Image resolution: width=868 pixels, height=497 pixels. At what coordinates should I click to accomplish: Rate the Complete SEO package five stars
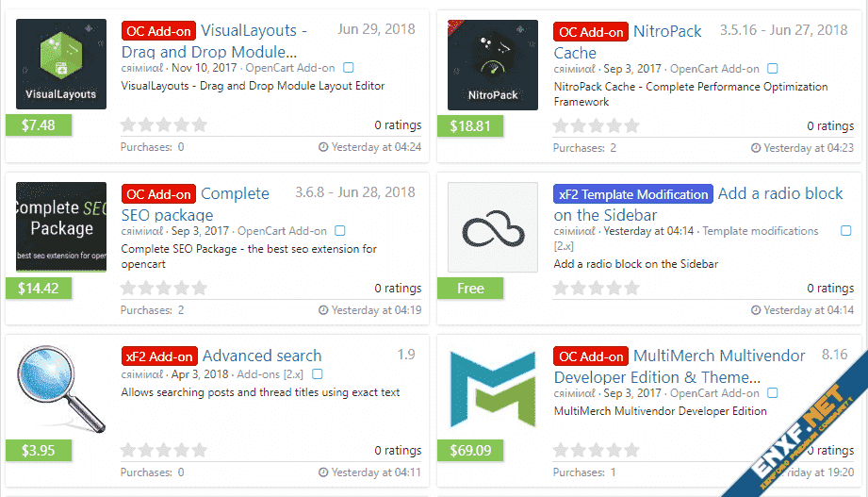point(199,288)
